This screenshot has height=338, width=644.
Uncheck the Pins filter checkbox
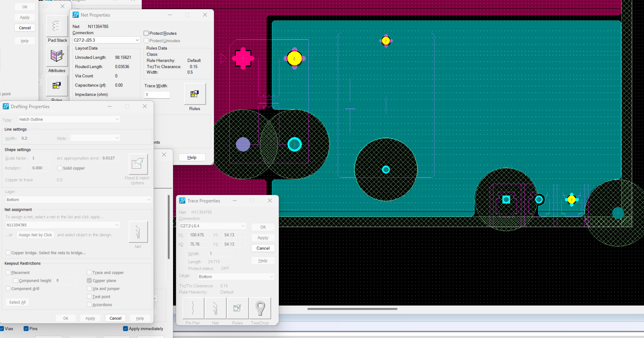(x=26, y=329)
